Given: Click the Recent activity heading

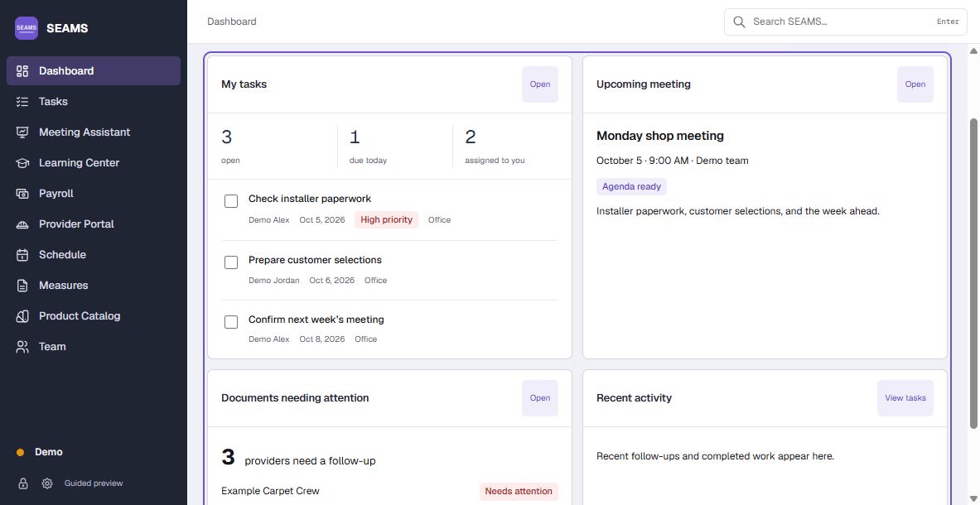Looking at the screenshot, I should point(634,398).
